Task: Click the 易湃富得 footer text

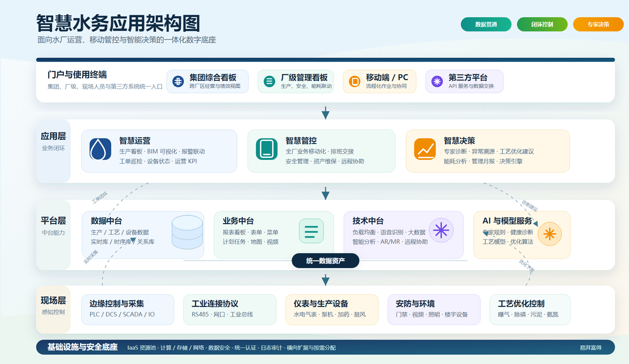Action: tap(591, 348)
